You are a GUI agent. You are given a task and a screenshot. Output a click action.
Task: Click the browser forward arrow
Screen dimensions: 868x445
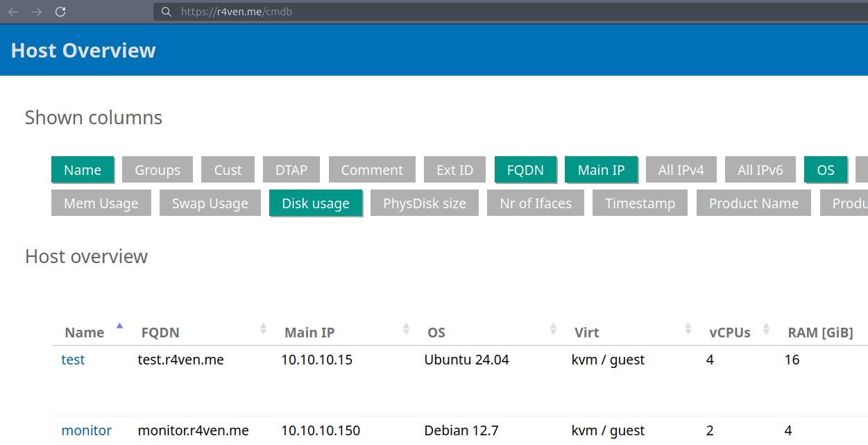point(37,12)
